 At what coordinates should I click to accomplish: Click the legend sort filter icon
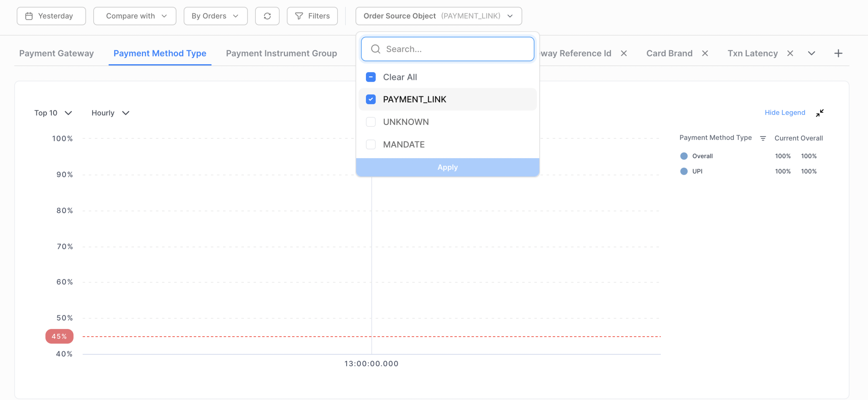point(763,138)
